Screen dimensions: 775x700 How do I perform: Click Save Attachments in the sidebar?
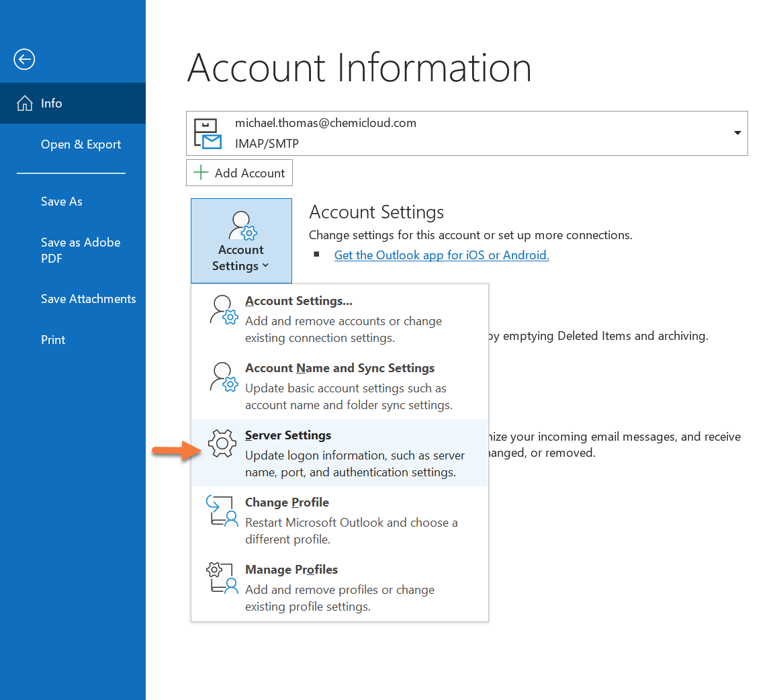(x=88, y=299)
